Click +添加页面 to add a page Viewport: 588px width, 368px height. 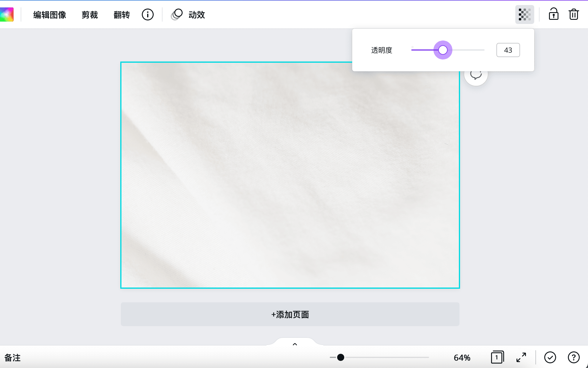coord(290,314)
